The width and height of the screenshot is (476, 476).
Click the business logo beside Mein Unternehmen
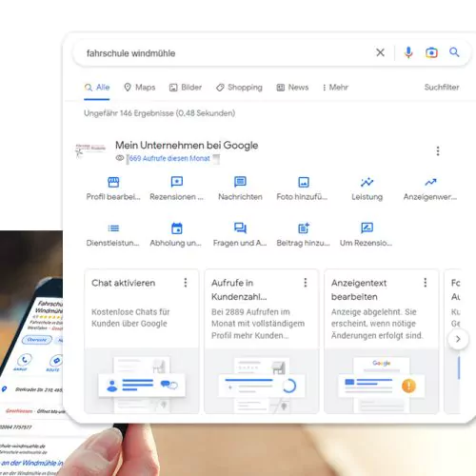click(x=90, y=150)
